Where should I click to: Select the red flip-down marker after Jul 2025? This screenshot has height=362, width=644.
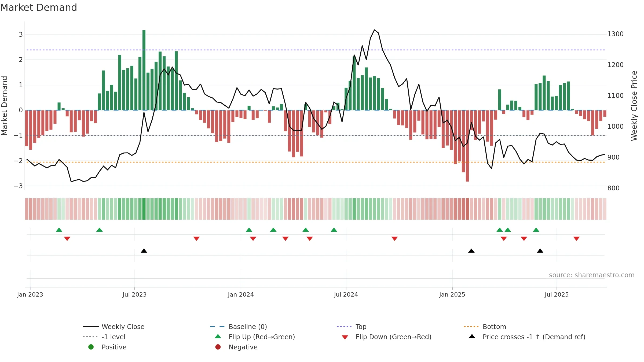click(x=576, y=239)
